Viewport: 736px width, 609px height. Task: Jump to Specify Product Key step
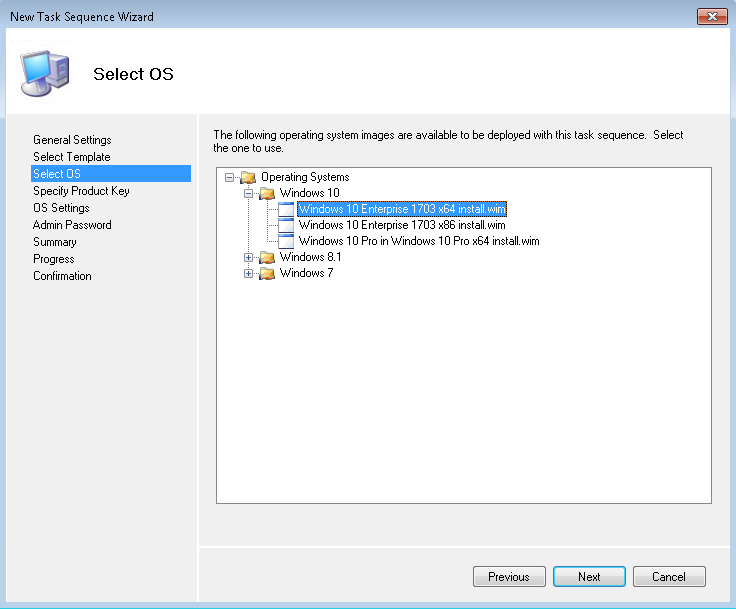(81, 191)
